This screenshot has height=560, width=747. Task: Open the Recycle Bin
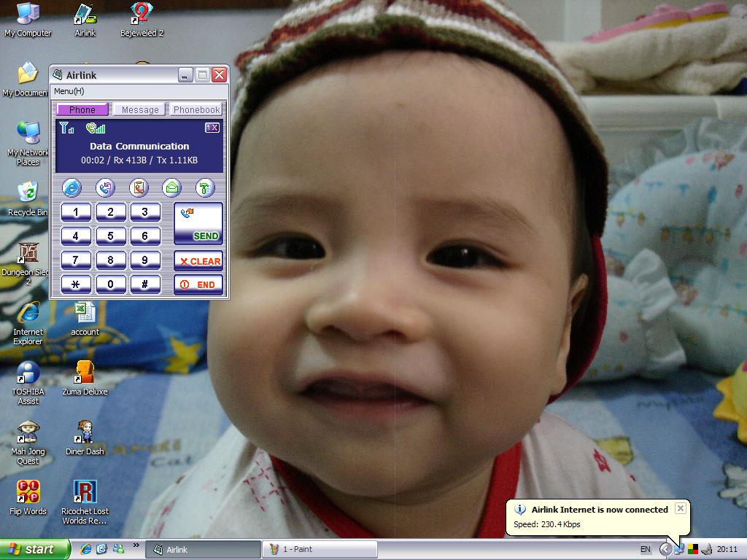[28, 199]
